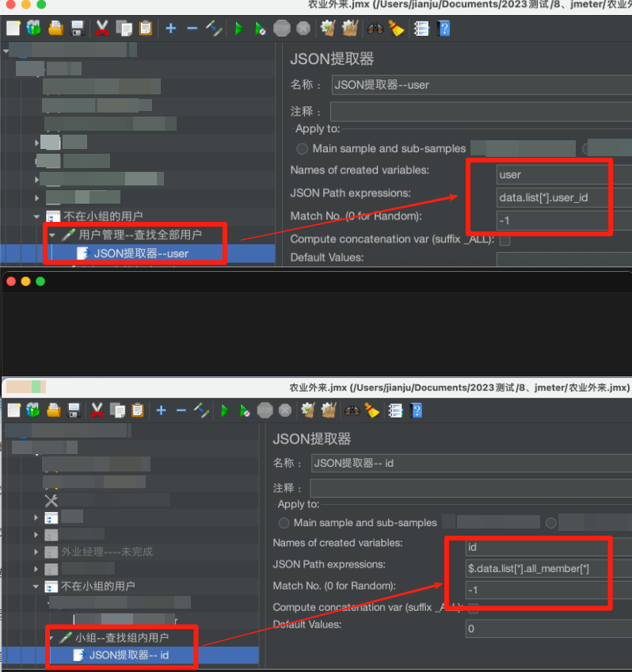Image resolution: width=632 pixels, height=672 pixels.
Task: Click the Shutdown X icon in the top window toolbar
Action: [x=303, y=29]
